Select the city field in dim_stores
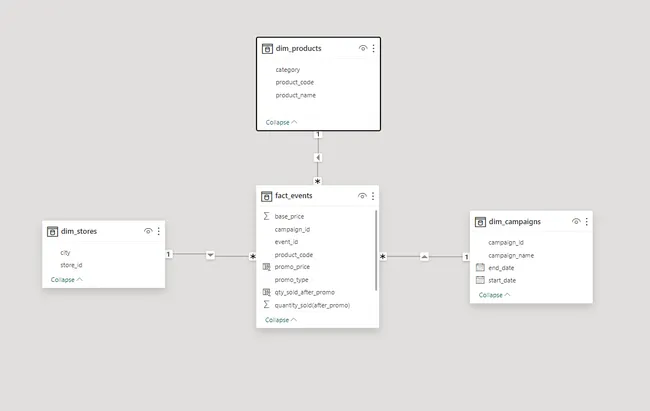650x411 pixels. [65, 253]
